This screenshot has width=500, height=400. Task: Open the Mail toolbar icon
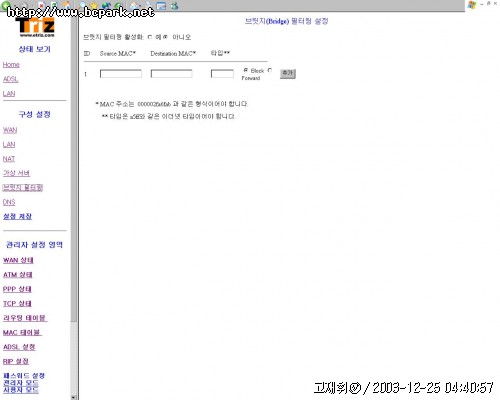tap(134, 6)
